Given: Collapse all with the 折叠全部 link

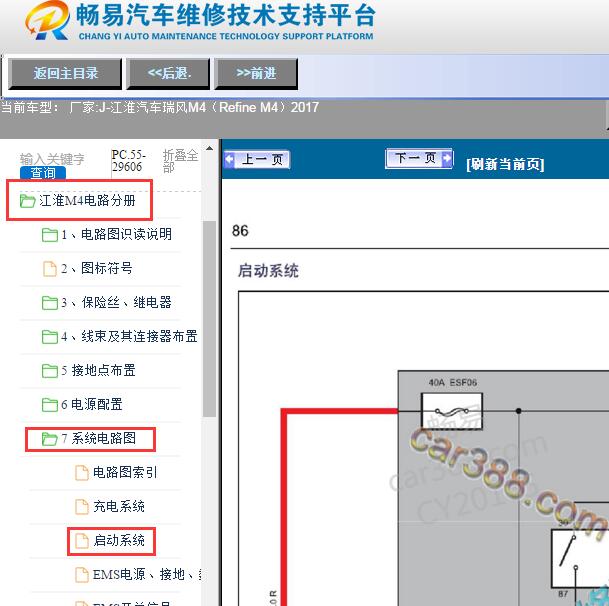Looking at the screenshot, I should (180, 161).
